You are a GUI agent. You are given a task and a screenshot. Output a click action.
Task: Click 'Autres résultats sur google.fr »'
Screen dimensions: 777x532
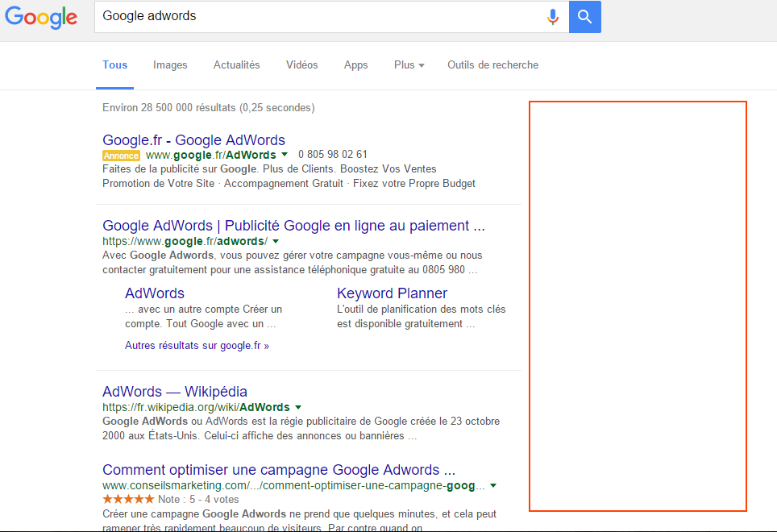click(x=197, y=346)
